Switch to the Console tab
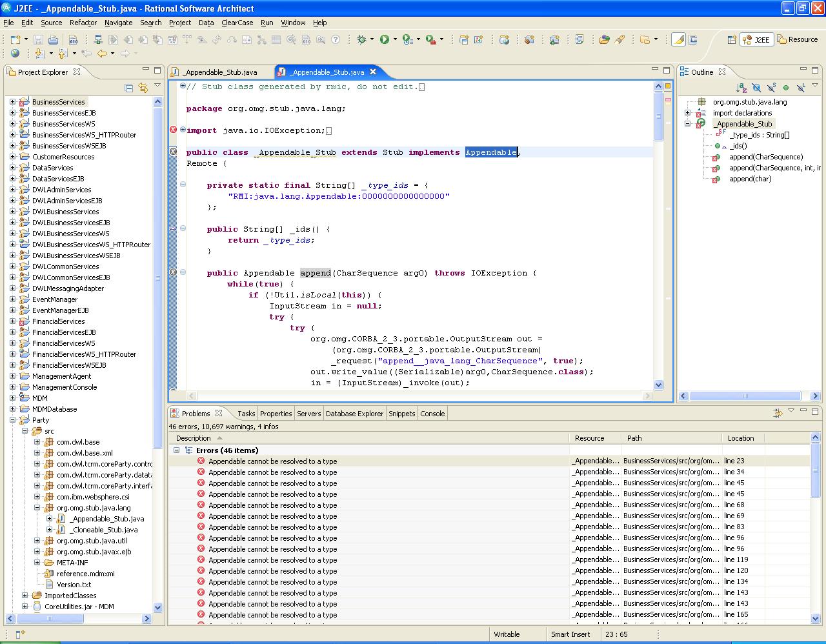The image size is (826, 644). coord(432,414)
